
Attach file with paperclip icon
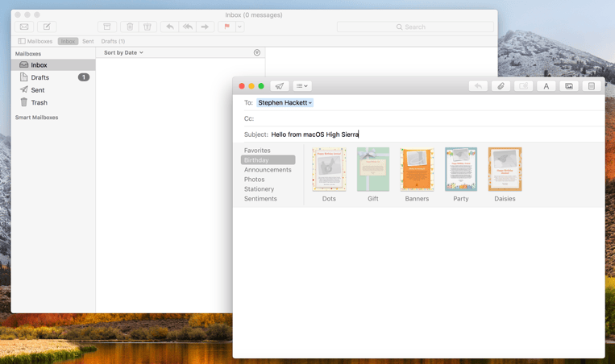pyautogui.click(x=501, y=86)
